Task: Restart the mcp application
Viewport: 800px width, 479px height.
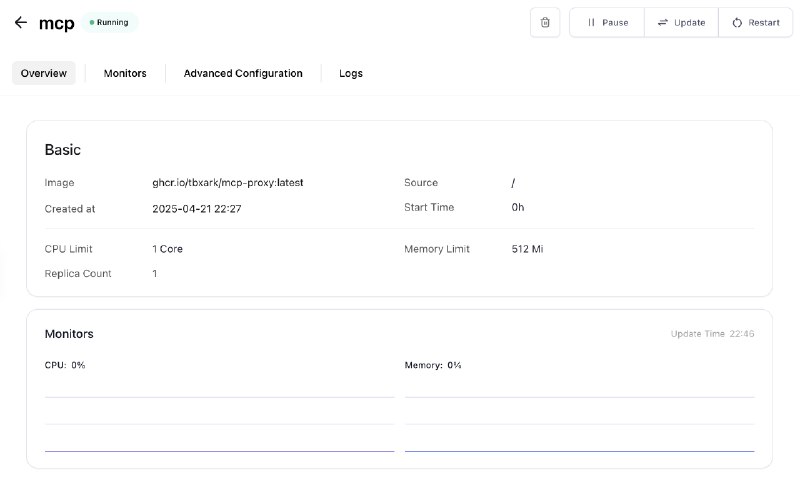Action: (755, 22)
